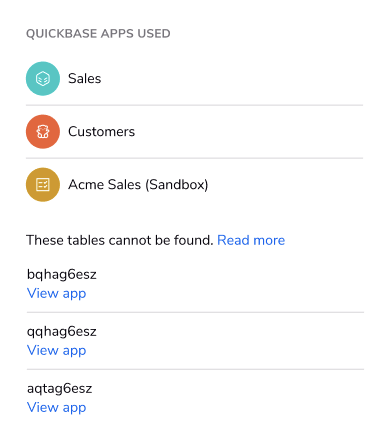Click the teal Sales app icon
The width and height of the screenshot is (384, 428).
click(43, 79)
